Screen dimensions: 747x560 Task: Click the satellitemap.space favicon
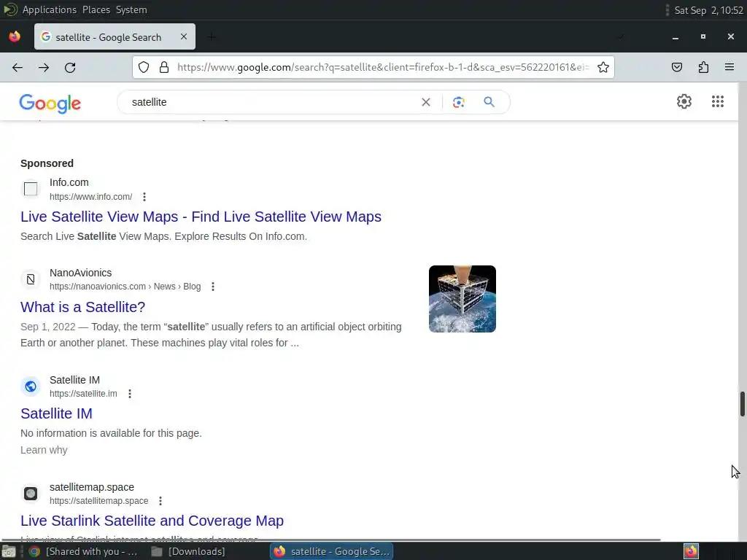[x=31, y=494]
